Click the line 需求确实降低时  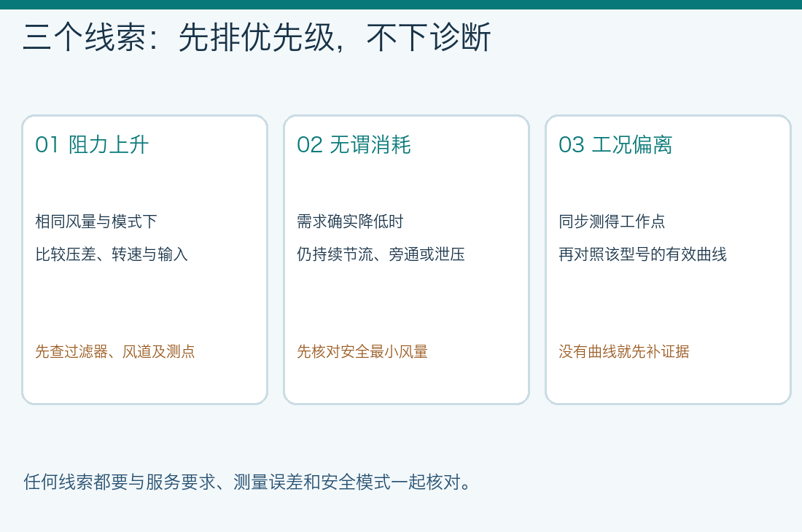[351, 222]
